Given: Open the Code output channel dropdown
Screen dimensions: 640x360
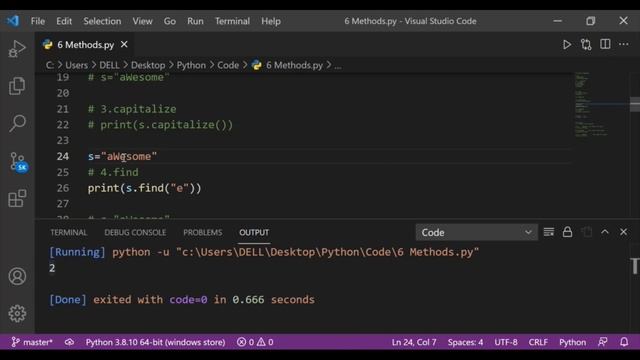Looking at the screenshot, I should point(476,232).
